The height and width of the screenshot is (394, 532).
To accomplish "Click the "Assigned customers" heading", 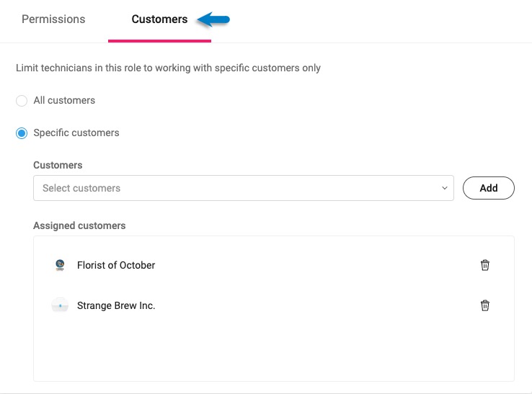I will 79,225.
